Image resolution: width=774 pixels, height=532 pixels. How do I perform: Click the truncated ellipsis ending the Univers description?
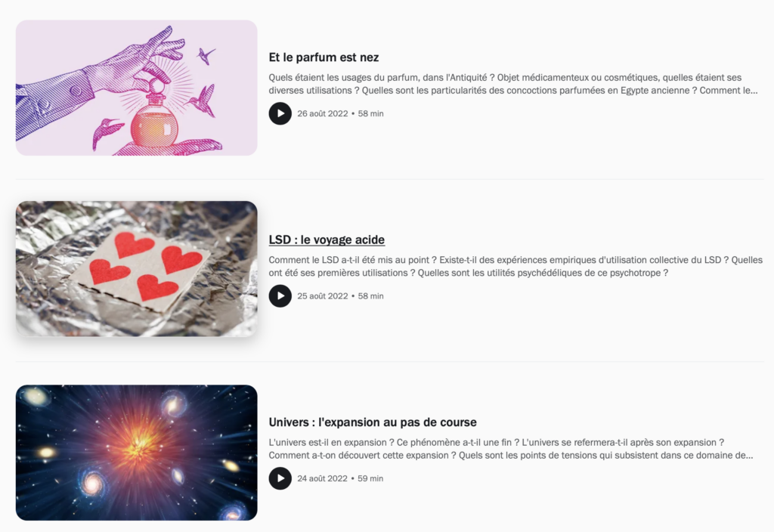click(x=749, y=456)
